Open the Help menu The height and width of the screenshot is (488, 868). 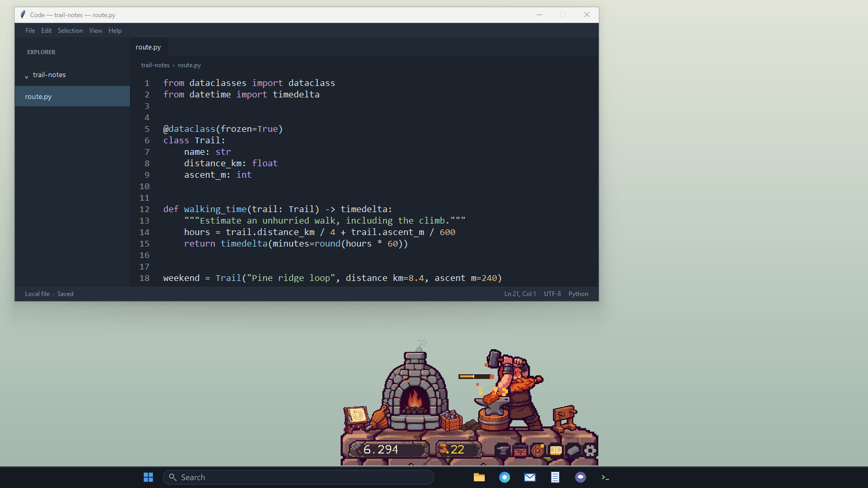115,31
